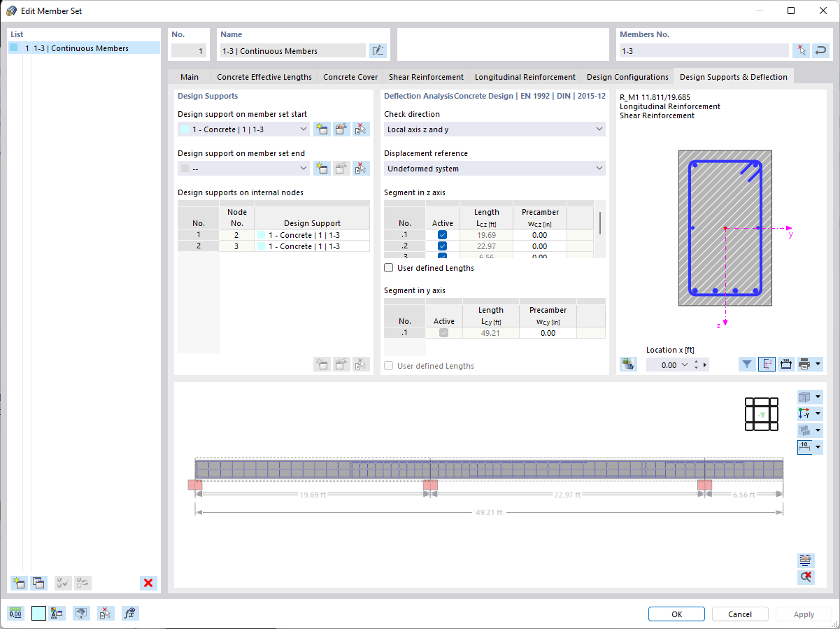Open the Design Configurations tab
840x629 pixels.
click(x=627, y=77)
